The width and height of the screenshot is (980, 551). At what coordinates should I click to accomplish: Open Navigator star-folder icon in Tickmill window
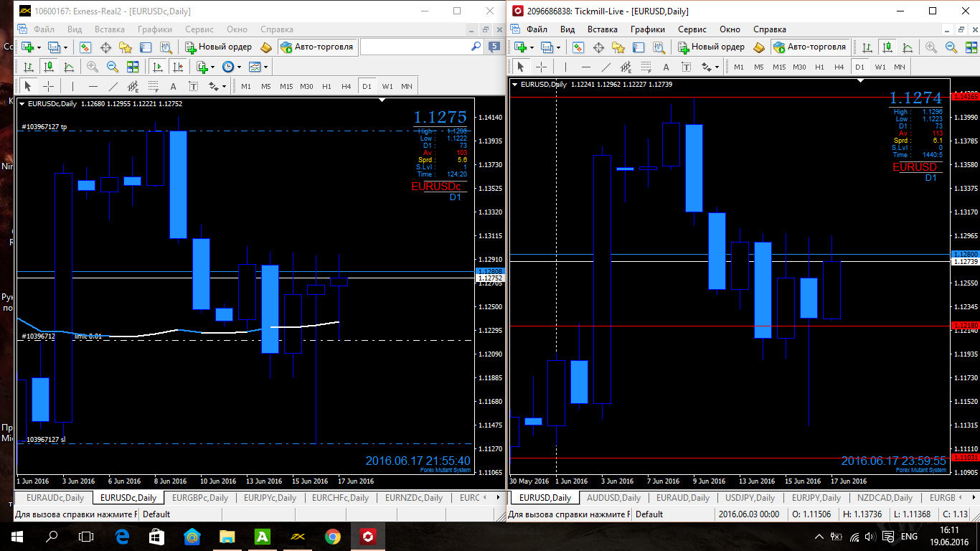618,47
